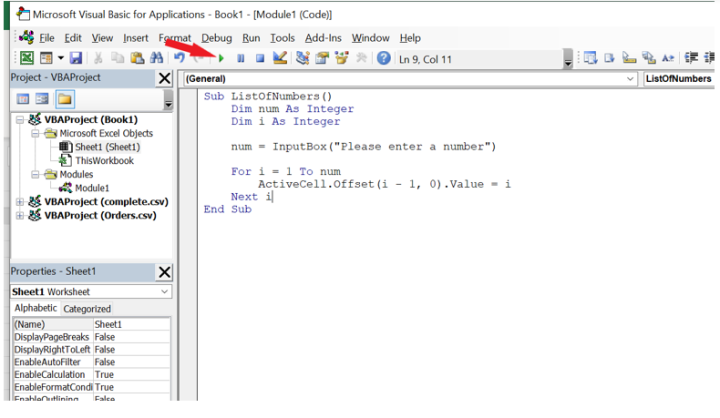Open the Properties Window toolbar icon
The height and width of the screenshot is (418, 720).
tap(322, 58)
